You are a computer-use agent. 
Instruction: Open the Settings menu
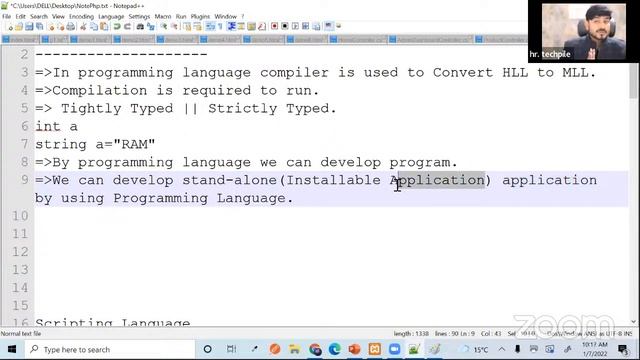tap(139, 16)
